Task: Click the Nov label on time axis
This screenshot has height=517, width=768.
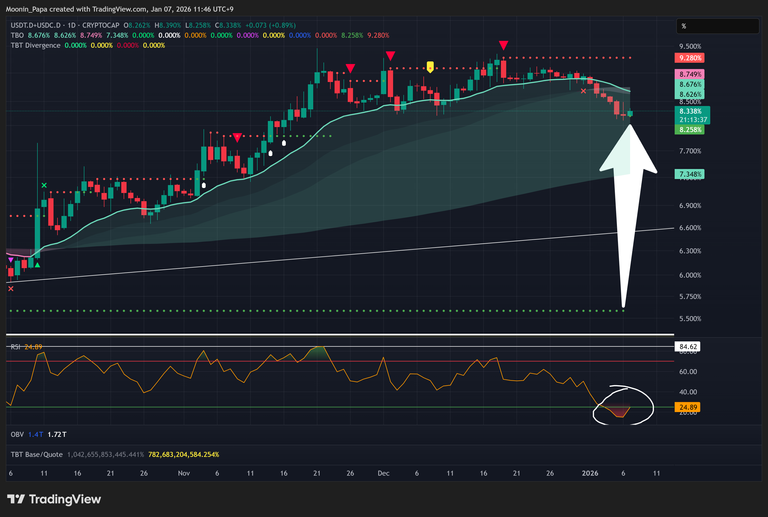Action: point(183,472)
